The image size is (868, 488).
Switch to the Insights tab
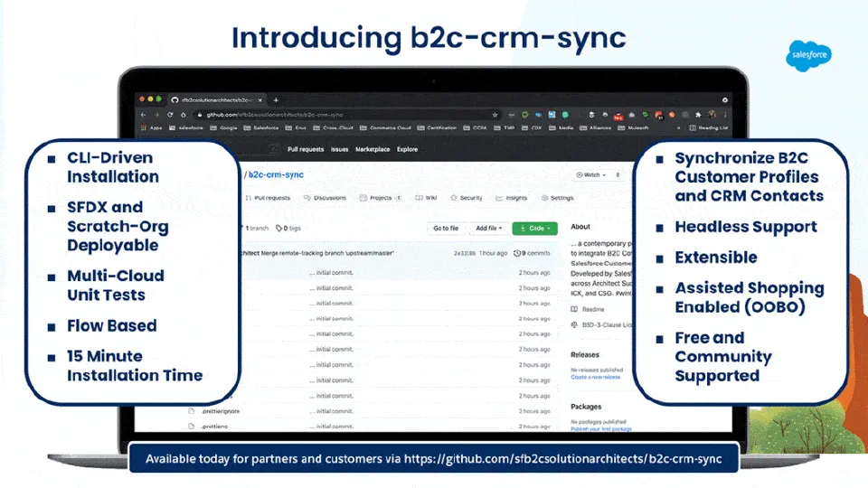pos(512,198)
